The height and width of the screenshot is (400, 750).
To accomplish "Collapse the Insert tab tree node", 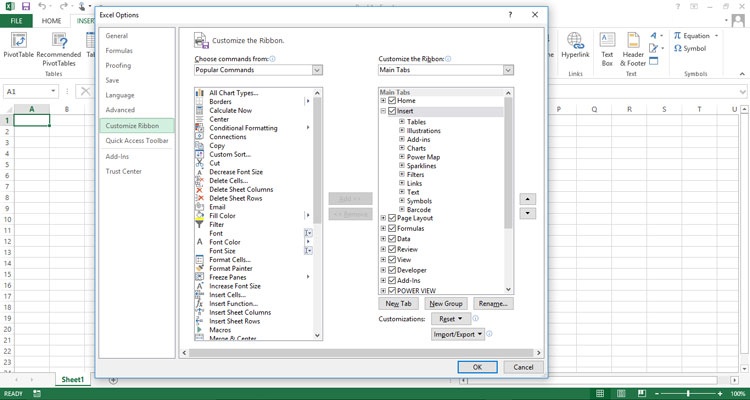I will [383, 111].
